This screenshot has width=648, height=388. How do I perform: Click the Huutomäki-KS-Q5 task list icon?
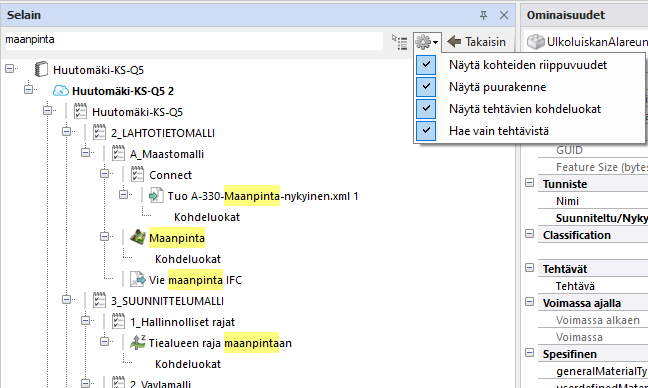(80, 111)
